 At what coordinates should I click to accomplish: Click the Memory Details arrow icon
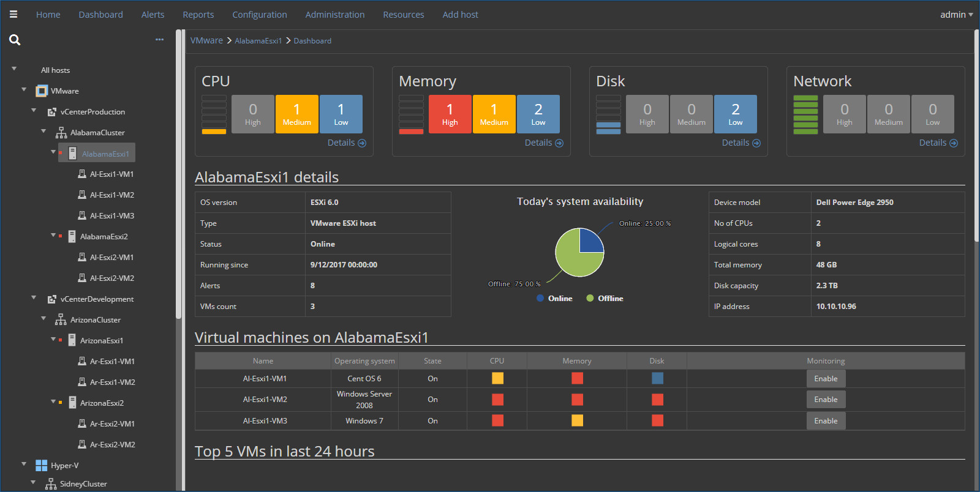(x=559, y=143)
